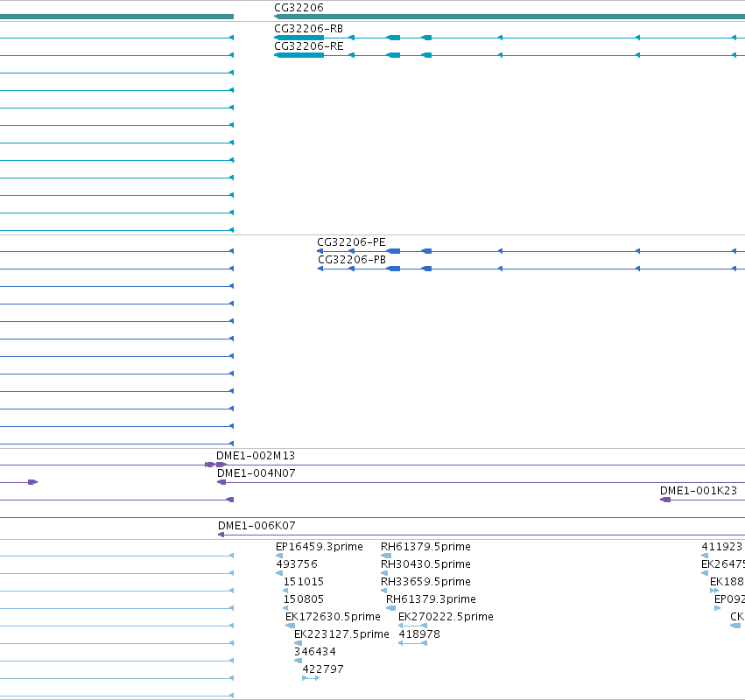
Task: Open the CG32206-PB protein feature label
Action: (x=352, y=260)
